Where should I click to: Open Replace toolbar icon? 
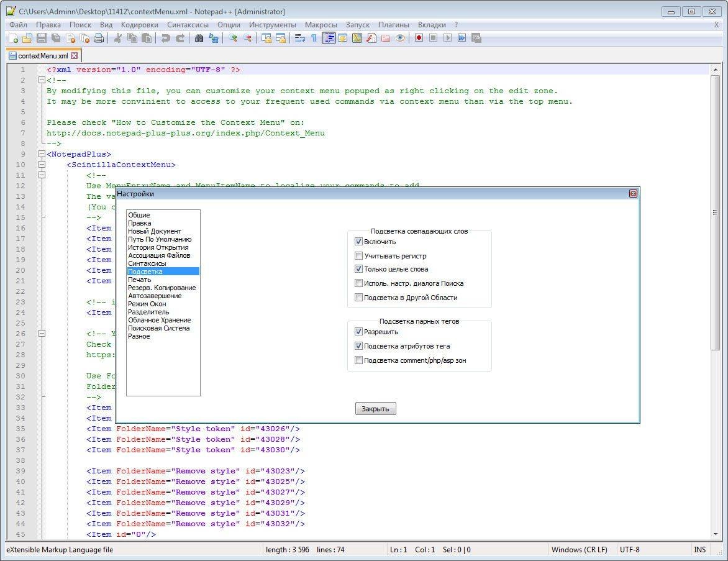click(214, 38)
